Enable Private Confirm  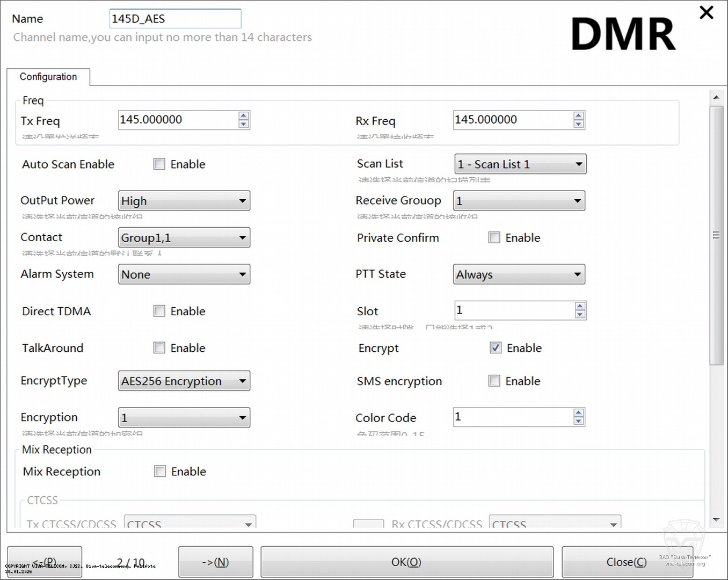[x=494, y=237]
